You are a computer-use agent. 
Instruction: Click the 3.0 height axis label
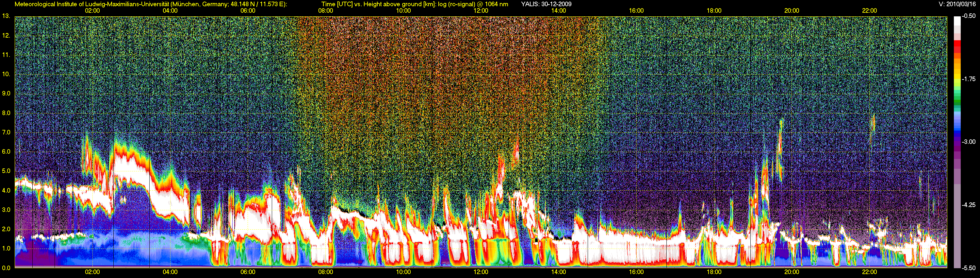(x=6, y=210)
